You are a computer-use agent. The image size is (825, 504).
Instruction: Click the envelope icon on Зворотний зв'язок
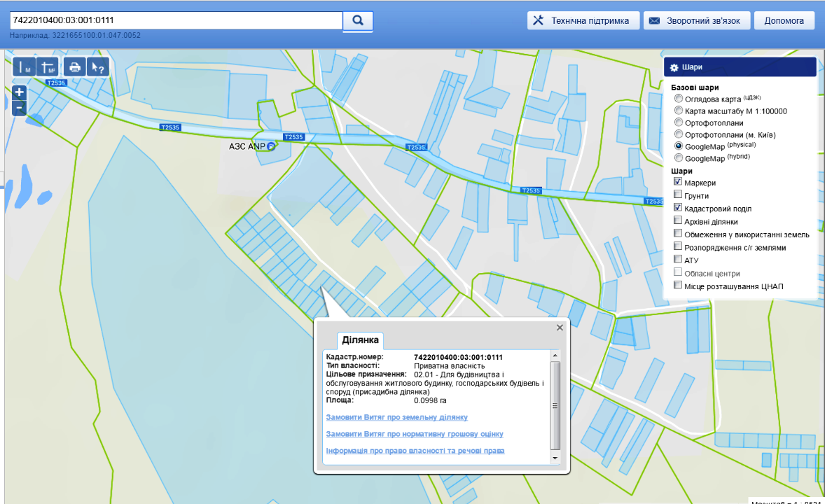[654, 20]
